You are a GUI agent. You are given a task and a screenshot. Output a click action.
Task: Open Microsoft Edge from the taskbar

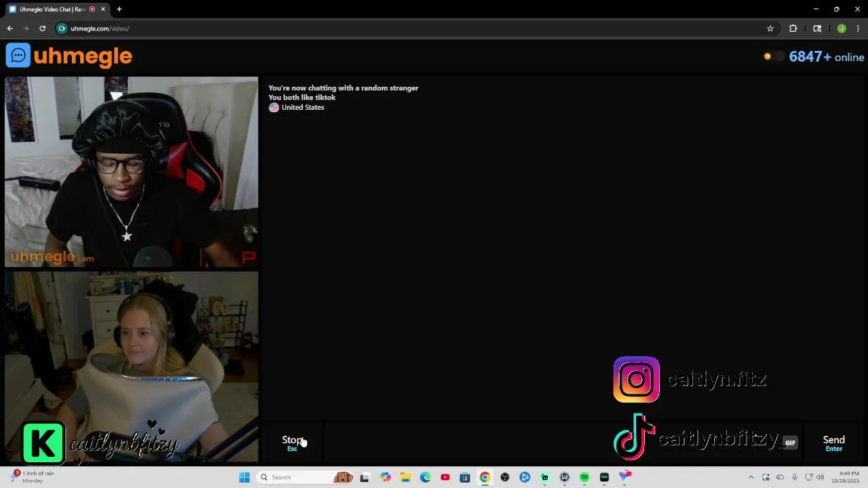click(x=425, y=477)
